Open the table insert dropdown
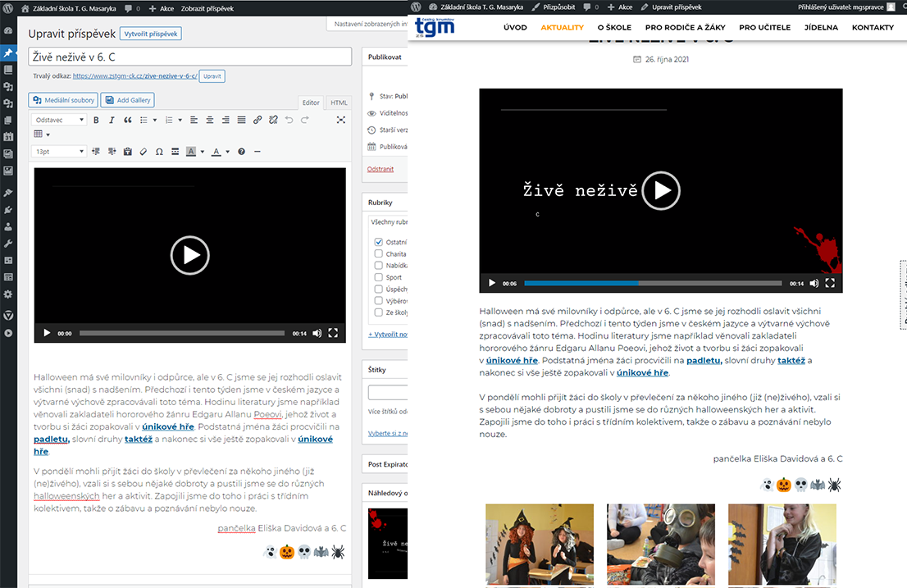 41,134
